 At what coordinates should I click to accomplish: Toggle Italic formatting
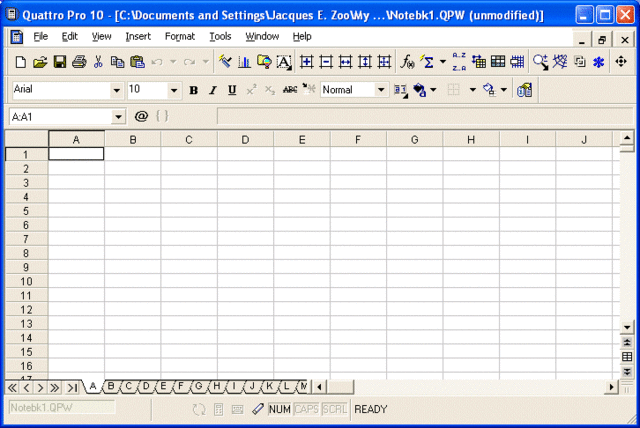[213, 90]
